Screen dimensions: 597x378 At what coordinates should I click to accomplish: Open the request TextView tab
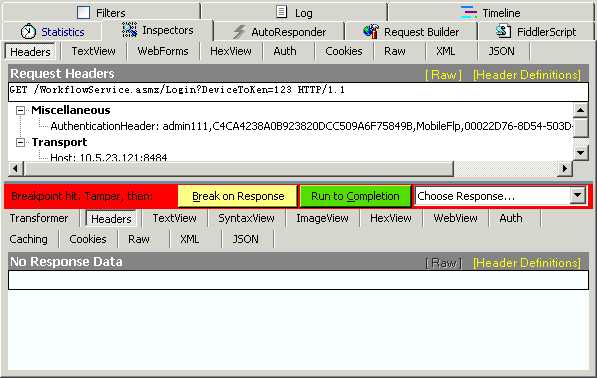click(x=93, y=51)
